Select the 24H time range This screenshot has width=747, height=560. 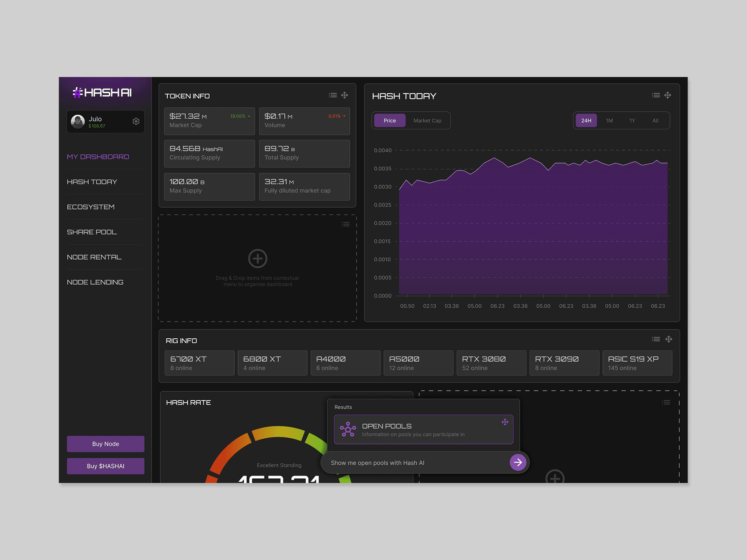coord(586,121)
